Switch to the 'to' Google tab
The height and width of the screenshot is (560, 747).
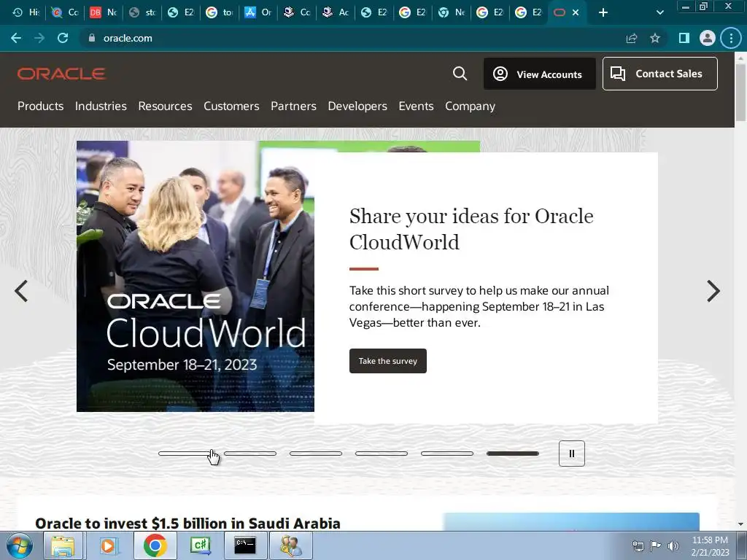220,12
